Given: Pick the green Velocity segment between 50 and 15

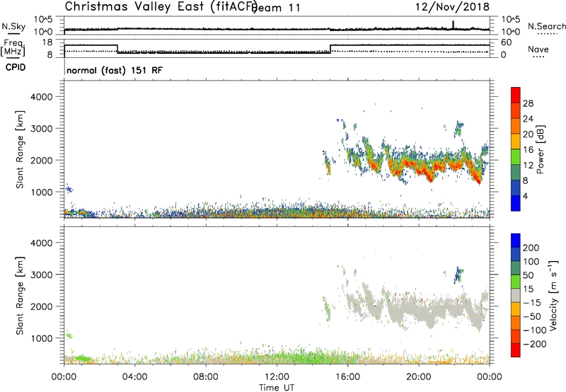Looking at the screenshot, I should (x=516, y=282).
